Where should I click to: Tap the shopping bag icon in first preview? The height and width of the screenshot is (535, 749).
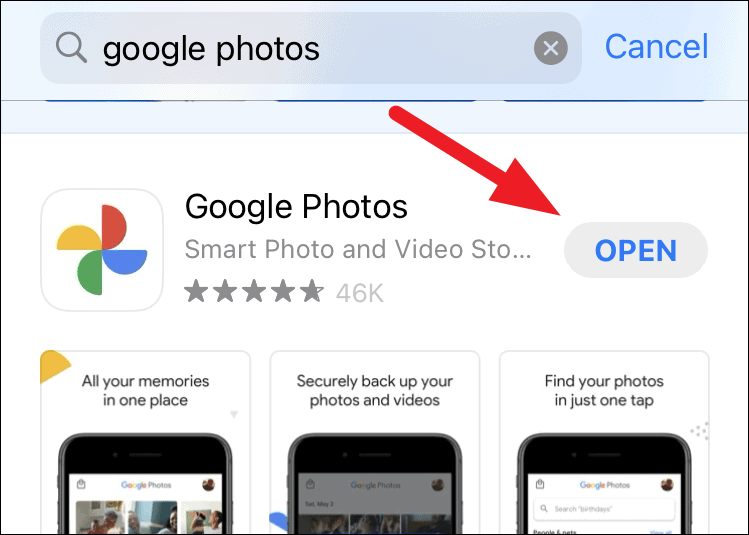point(81,484)
